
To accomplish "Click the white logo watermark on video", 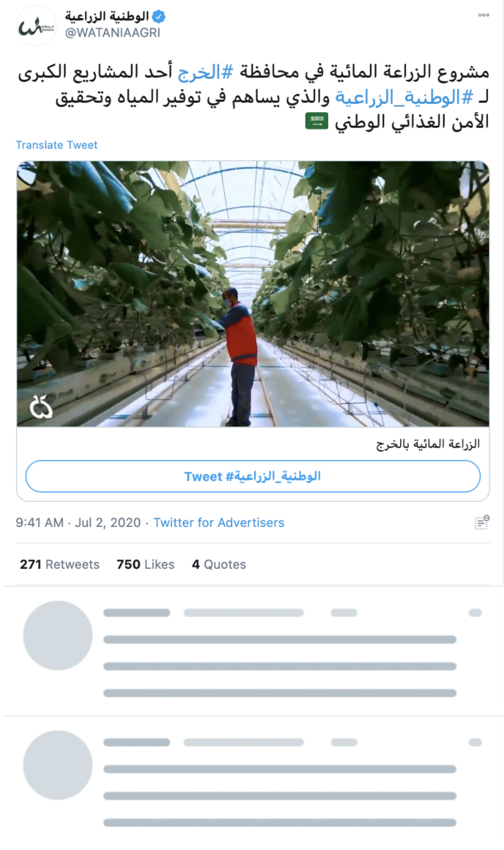I will click(41, 407).
